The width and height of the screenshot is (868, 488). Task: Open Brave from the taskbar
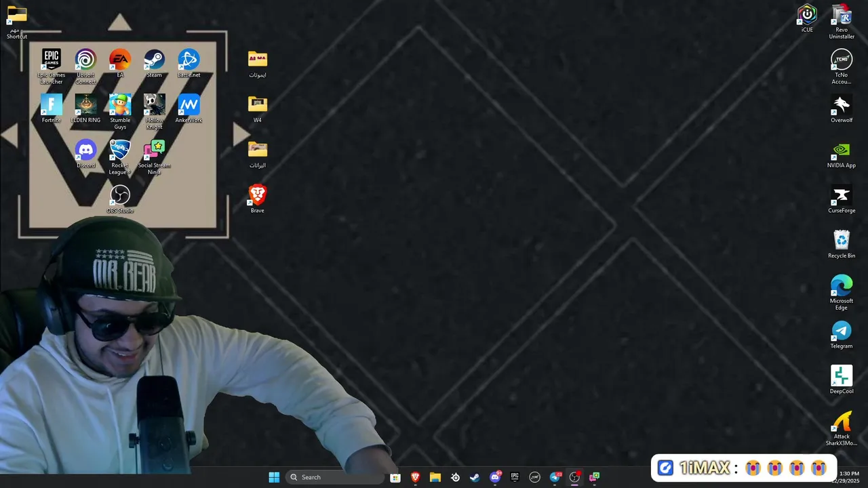415,477
